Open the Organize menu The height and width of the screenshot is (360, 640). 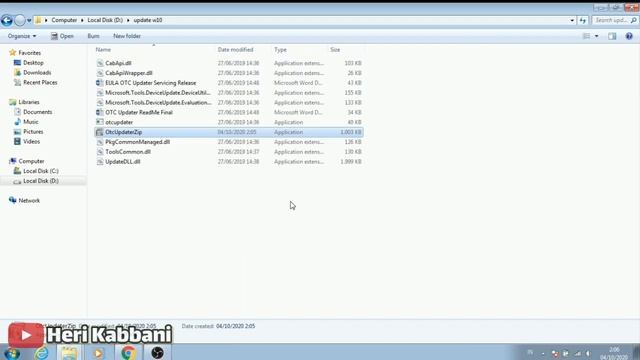click(22, 36)
